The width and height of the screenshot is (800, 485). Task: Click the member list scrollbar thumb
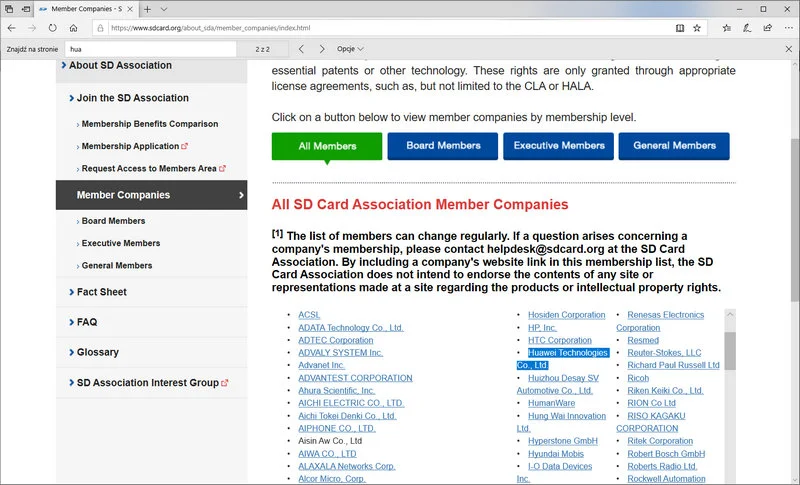click(730, 350)
